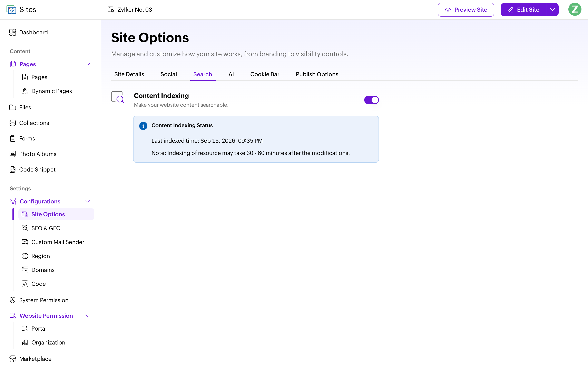This screenshot has height=368, width=588.
Task: Click the Code Snippet icon
Action: [x=13, y=169]
